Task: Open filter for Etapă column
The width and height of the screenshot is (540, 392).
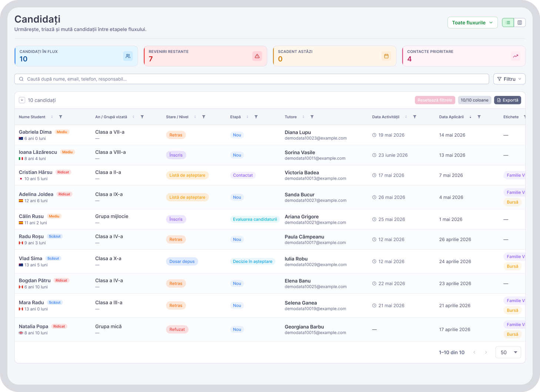Action: 256,117
